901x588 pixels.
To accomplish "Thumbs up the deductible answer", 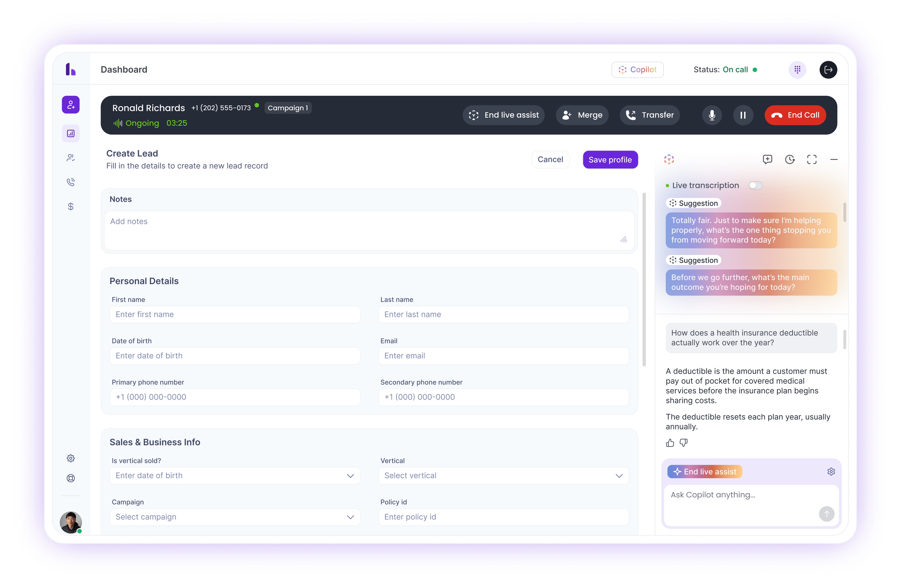I will (x=670, y=443).
